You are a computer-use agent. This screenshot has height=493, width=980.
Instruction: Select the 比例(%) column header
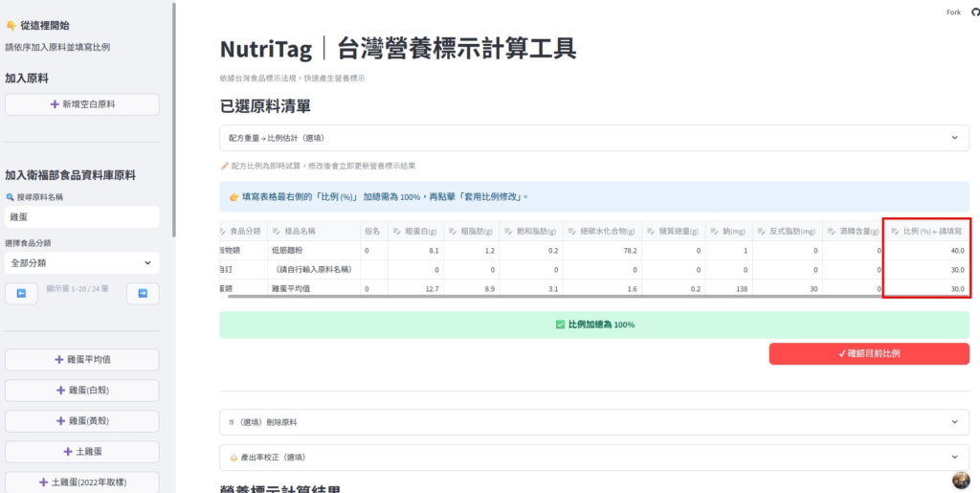point(926,232)
